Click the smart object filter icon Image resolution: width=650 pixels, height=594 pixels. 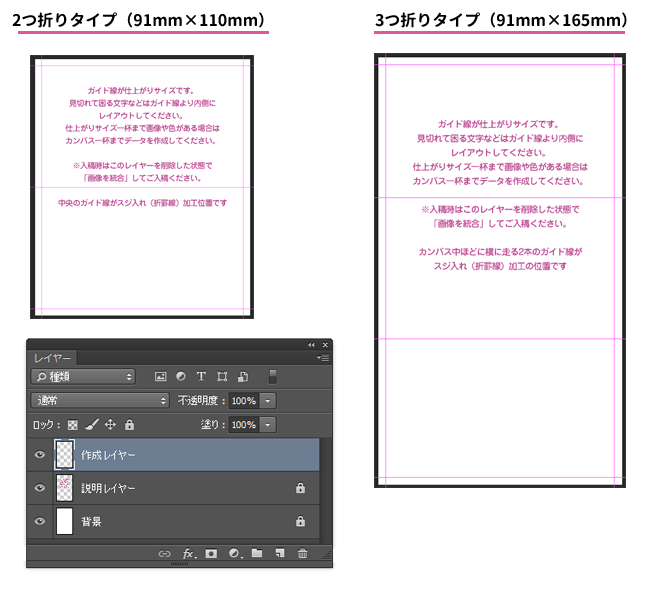click(242, 377)
